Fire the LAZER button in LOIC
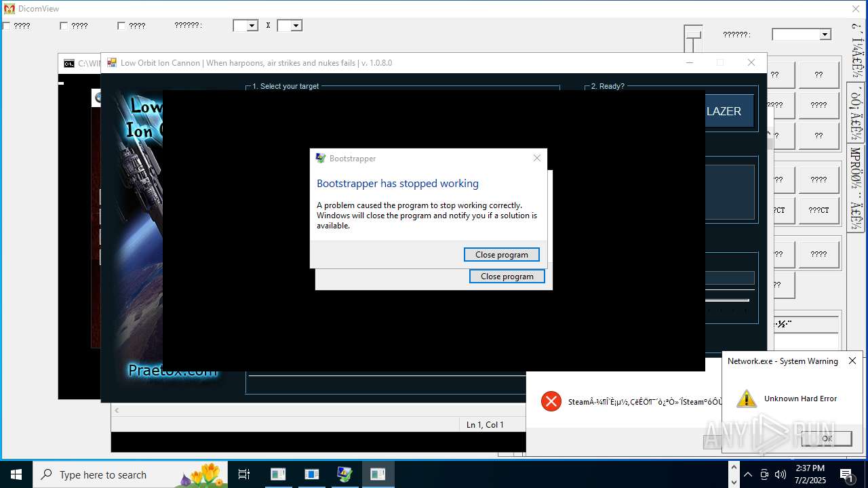This screenshot has width=868, height=488. pyautogui.click(x=729, y=111)
